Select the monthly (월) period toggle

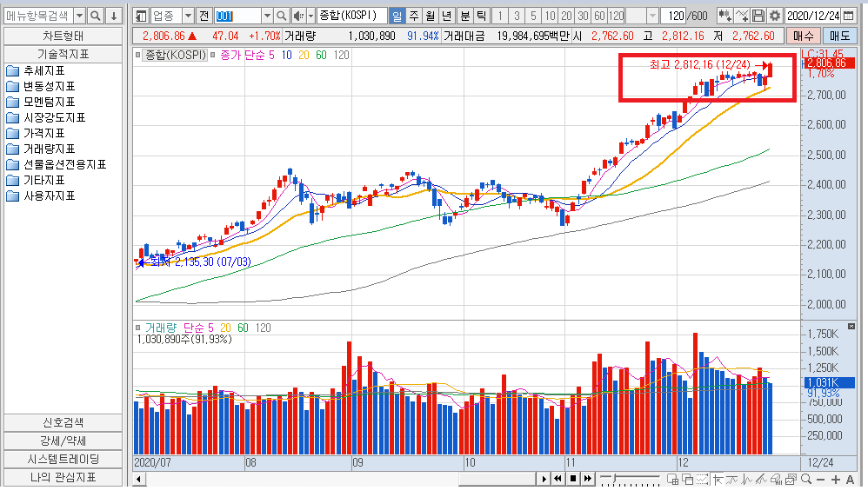(x=431, y=16)
